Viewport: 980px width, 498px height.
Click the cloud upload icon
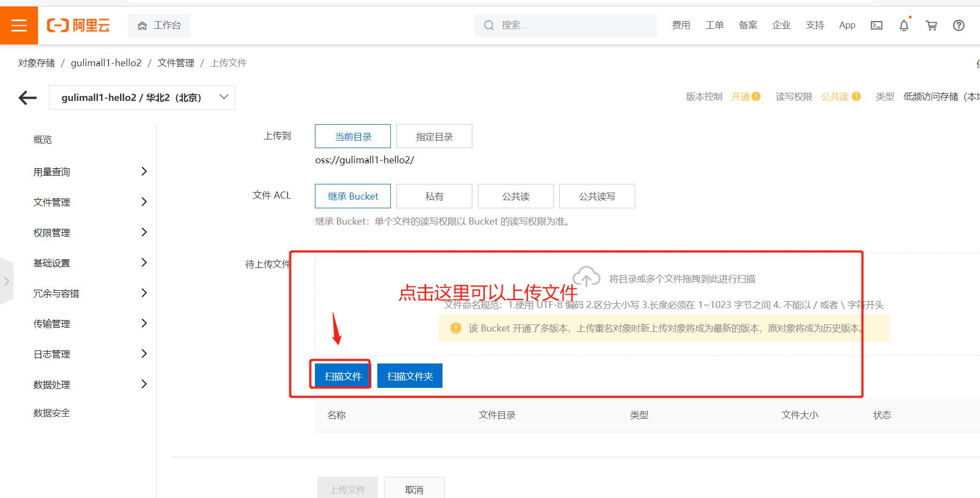[x=586, y=277]
